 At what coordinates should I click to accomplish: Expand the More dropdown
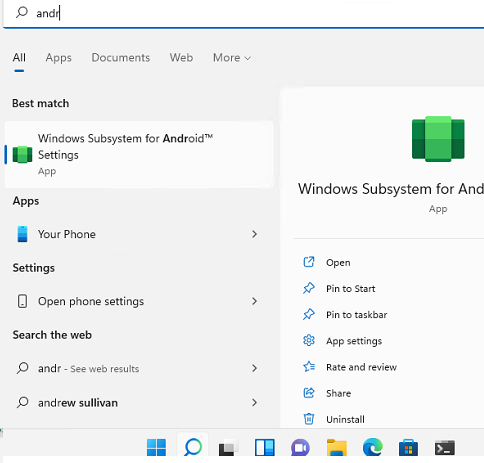coord(232,58)
